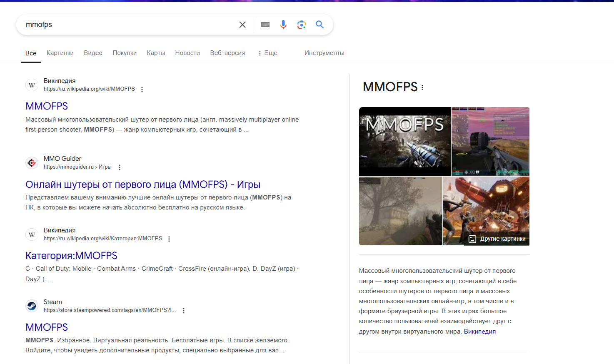Switch to the Новости tab

pyautogui.click(x=187, y=53)
